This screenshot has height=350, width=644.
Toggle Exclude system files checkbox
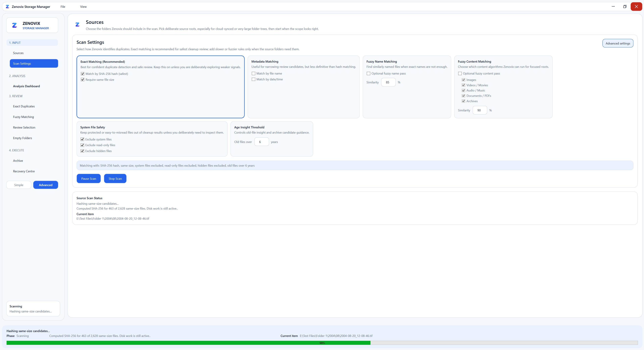pyautogui.click(x=82, y=139)
